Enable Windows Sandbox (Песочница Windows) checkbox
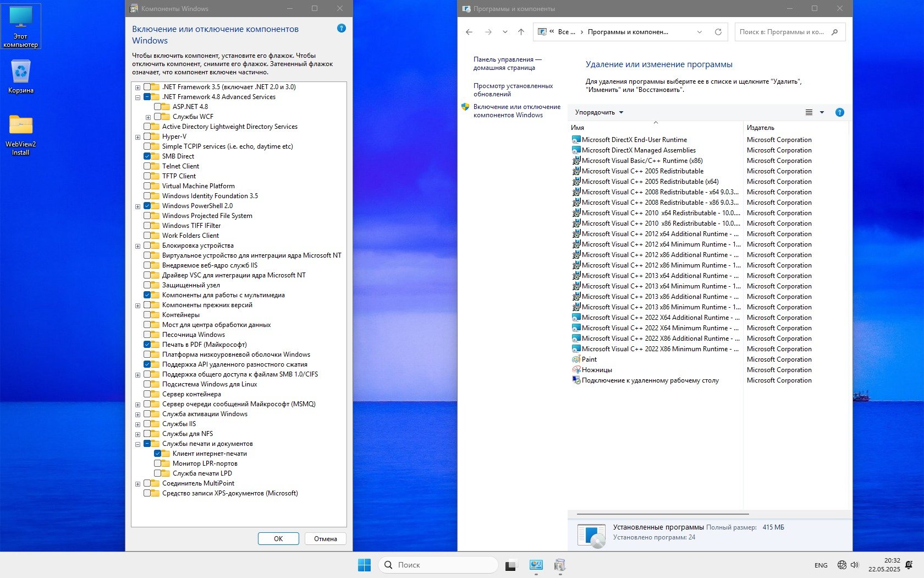 (x=147, y=335)
